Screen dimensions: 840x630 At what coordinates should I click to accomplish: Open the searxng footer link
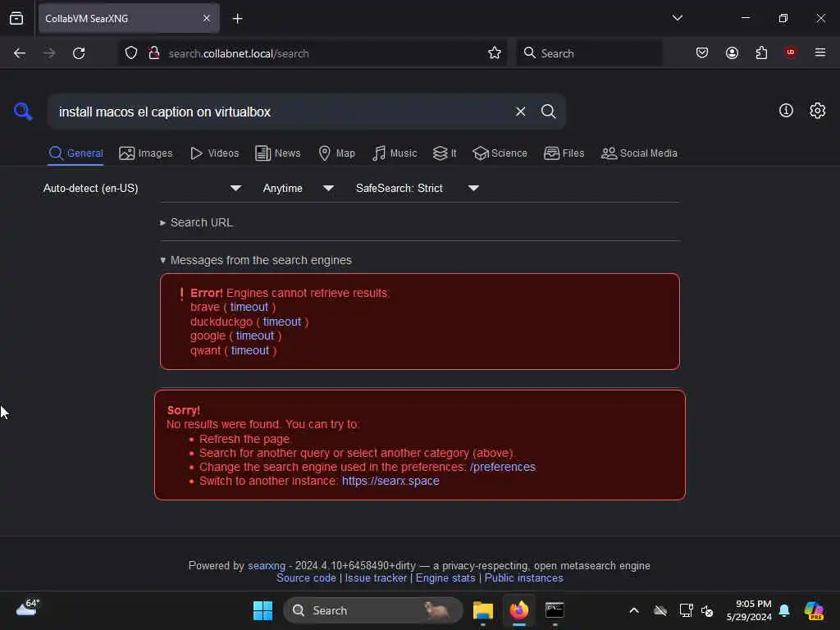(x=267, y=566)
